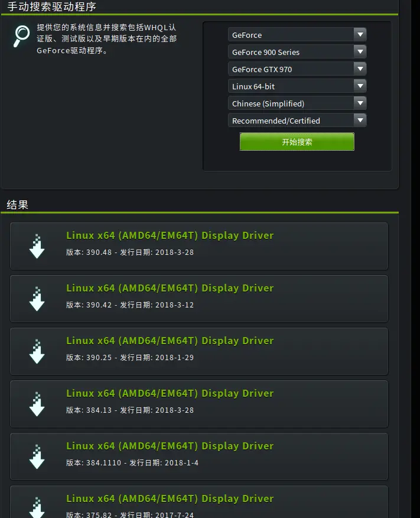The image size is (420, 518).
Task: Click the download arrow for driver 390.48
Action: [x=37, y=246]
